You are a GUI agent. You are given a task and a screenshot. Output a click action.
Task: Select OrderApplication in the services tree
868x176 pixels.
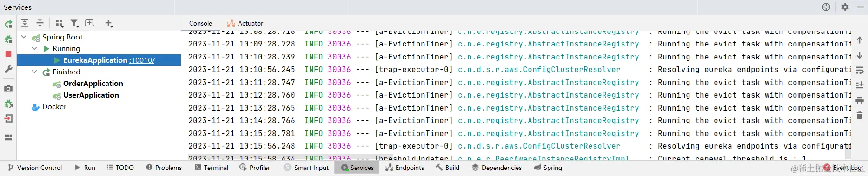click(x=93, y=83)
